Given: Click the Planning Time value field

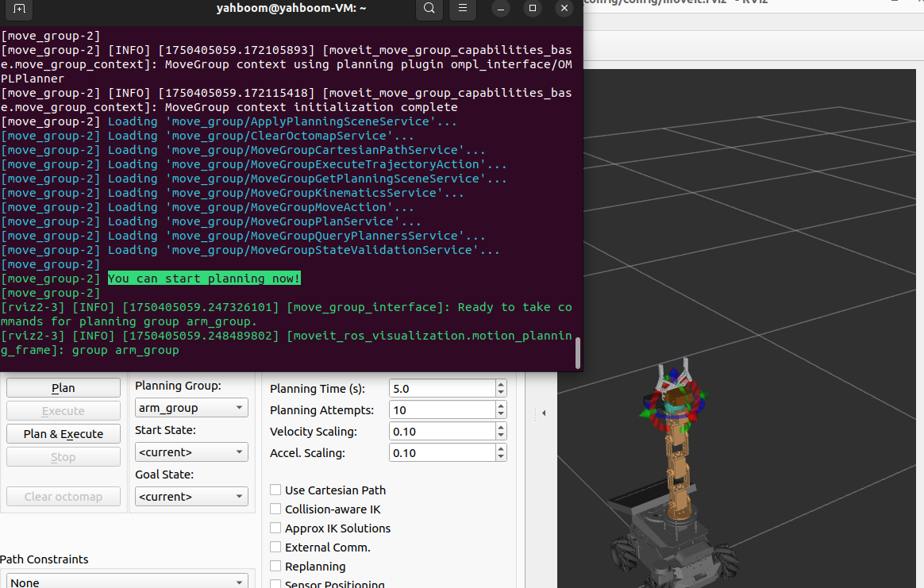Looking at the screenshot, I should [442, 388].
